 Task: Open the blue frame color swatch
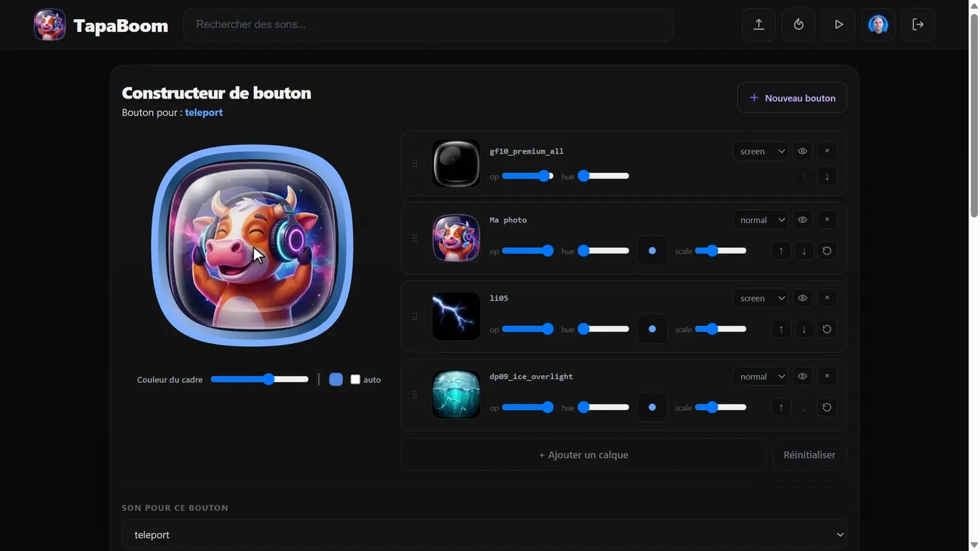click(336, 380)
